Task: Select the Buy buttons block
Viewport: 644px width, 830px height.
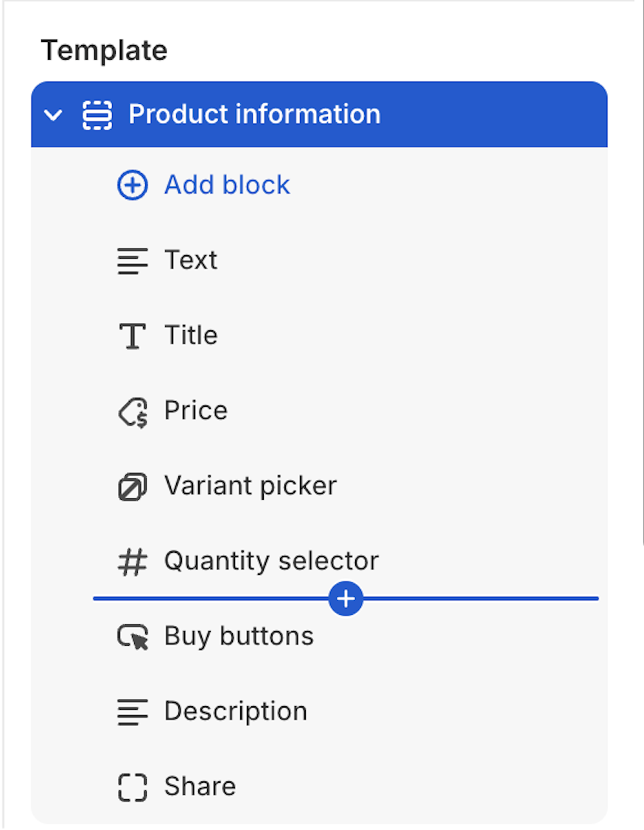Action: click(x=239, y=636)
